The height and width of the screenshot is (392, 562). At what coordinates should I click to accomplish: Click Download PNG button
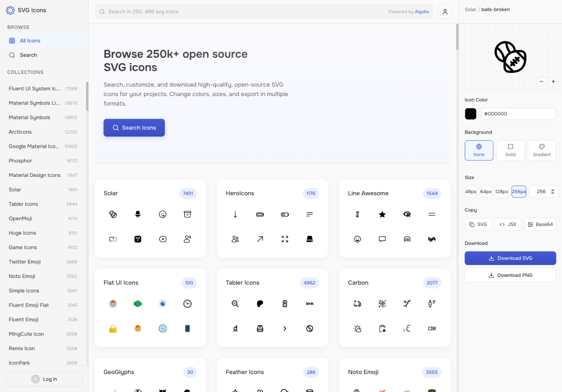click(510, 275)
